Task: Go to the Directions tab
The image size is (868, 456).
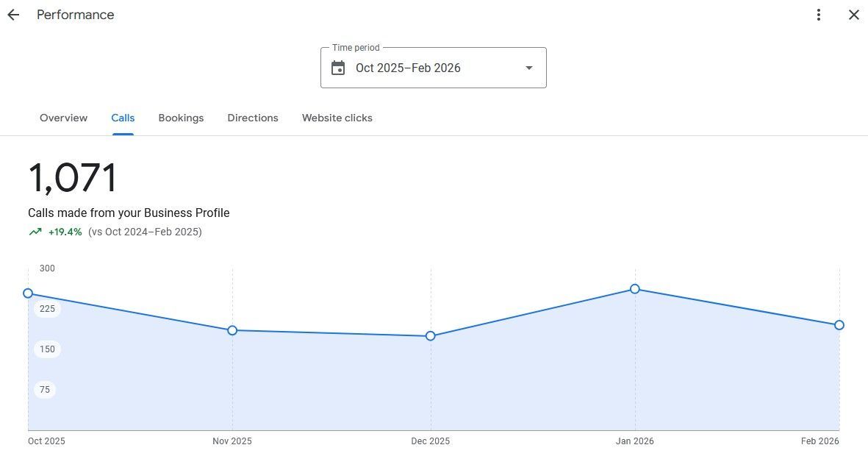Action: click(x=253, y=118)
